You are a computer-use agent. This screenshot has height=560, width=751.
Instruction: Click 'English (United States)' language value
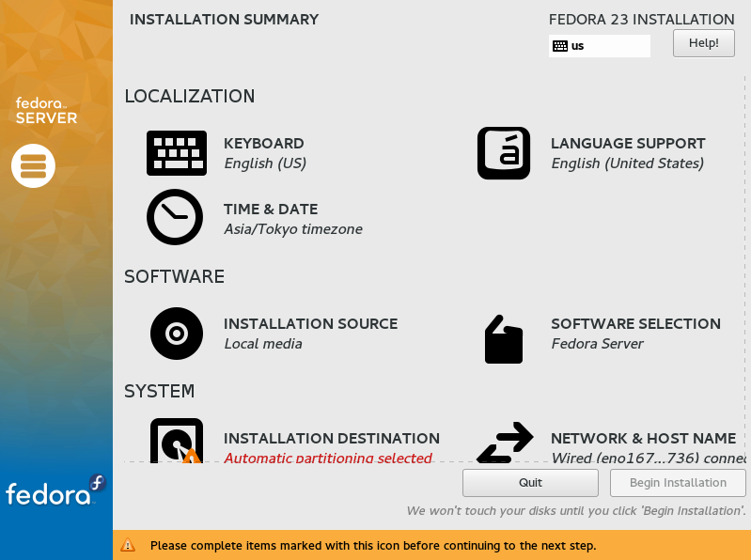click(628, 163)
